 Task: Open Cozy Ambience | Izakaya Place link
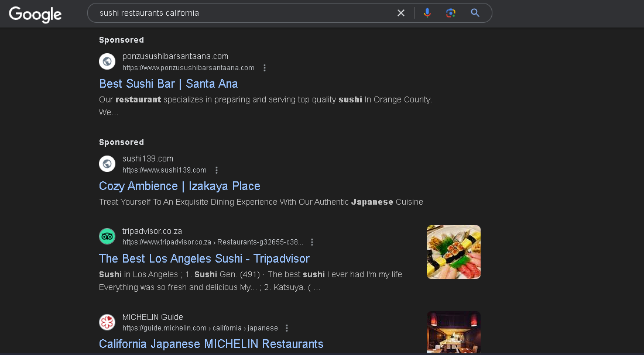click(180, 186)
